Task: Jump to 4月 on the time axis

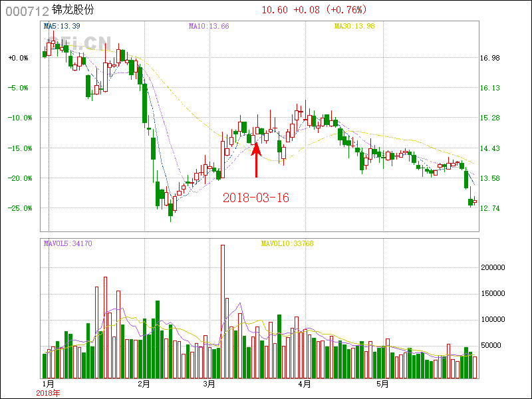Action: click(x=305, y=384)
